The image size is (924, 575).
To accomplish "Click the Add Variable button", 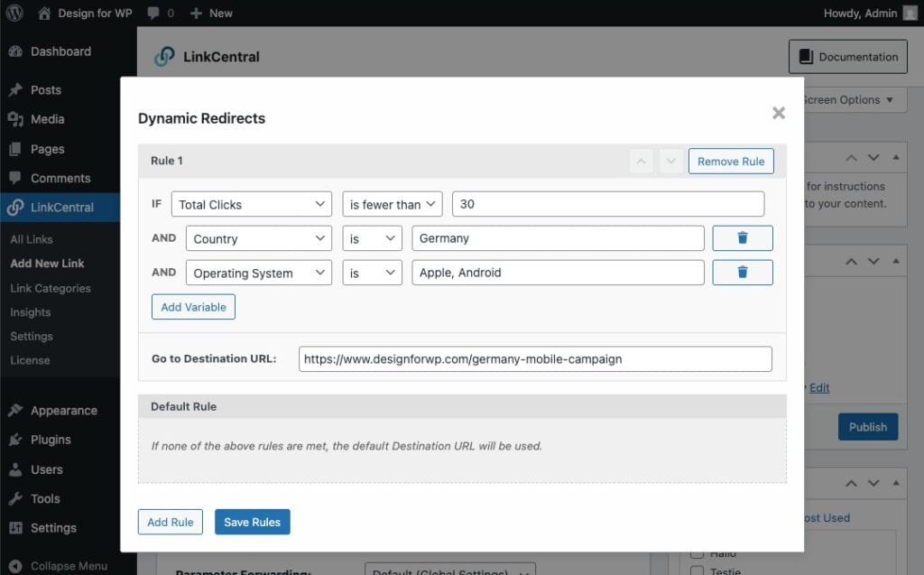I will [x=193, y=307].
